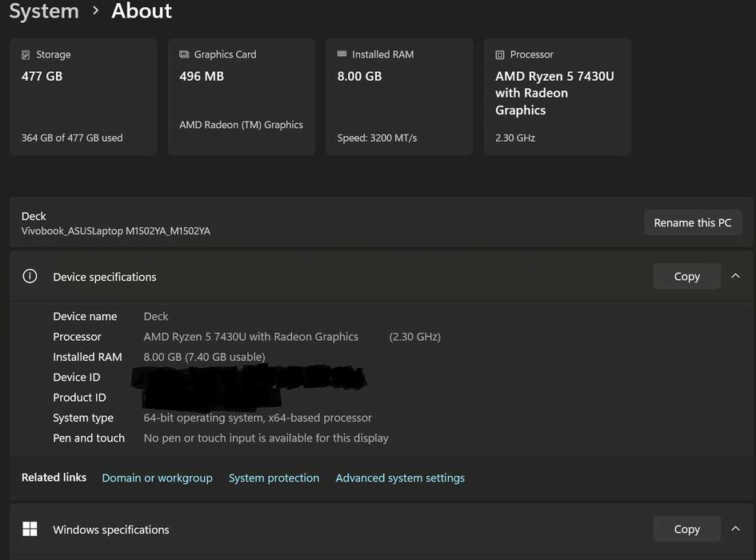
Task: Click the Processor chip icon
Action: 500,55
